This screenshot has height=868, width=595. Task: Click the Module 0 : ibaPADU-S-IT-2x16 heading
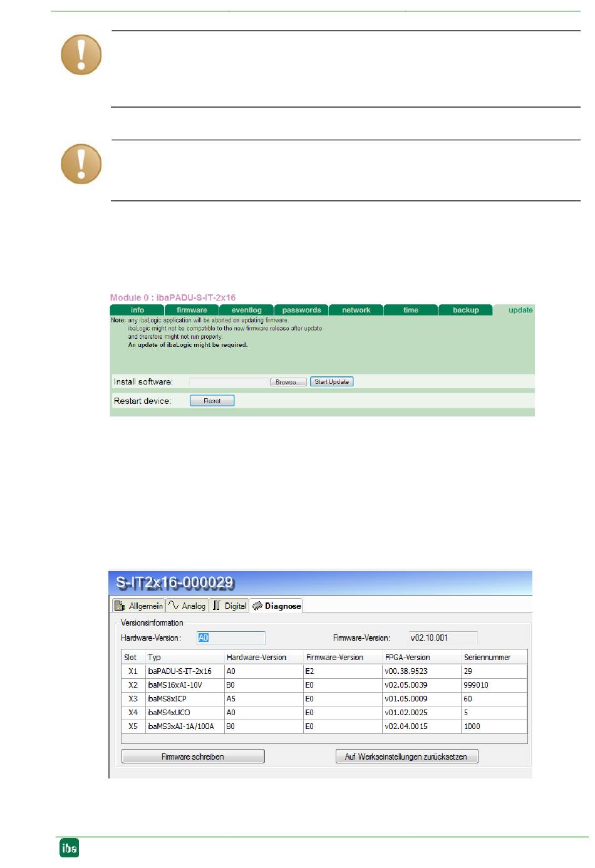click(173, 297)
